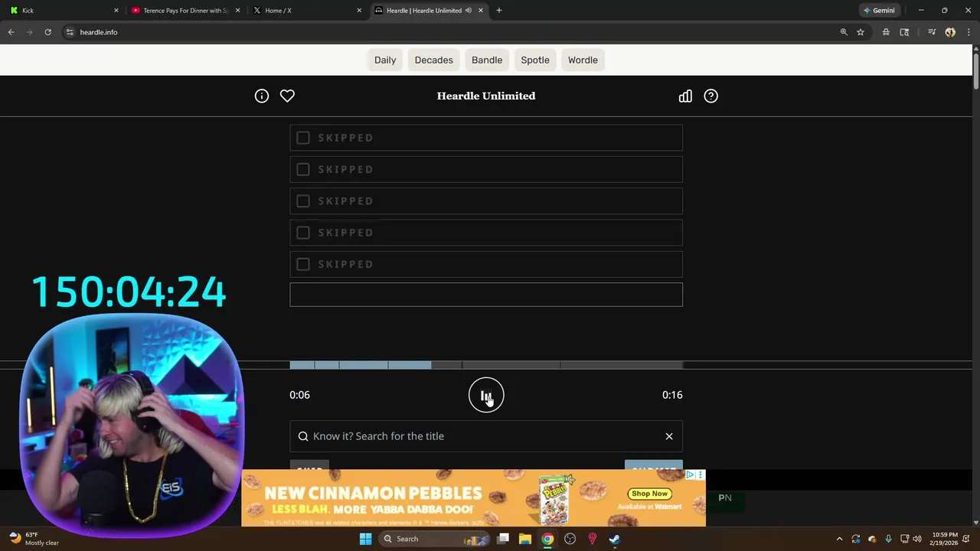Open Gemini in Chrome
The image size is (980, 551).
[x=879, y=11]
